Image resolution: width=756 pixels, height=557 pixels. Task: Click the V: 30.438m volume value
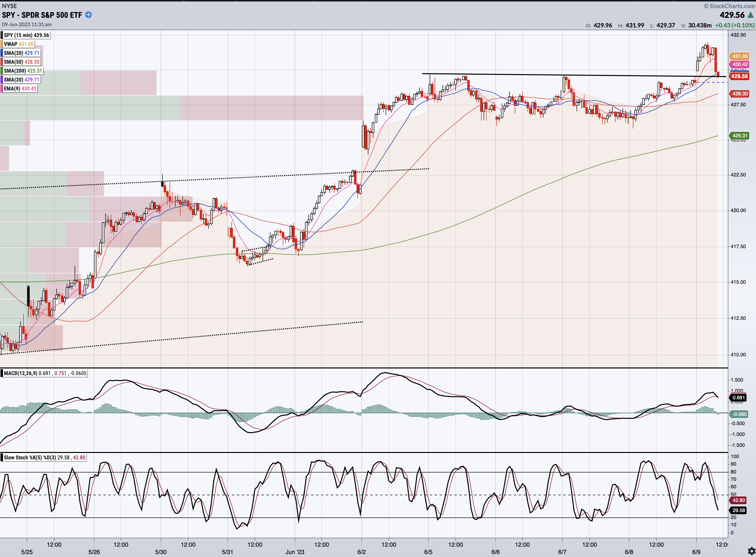point(696,25)
